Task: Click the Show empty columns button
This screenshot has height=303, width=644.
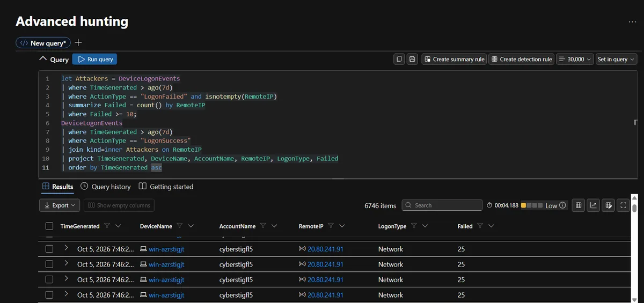Action: tap(119, 205)
